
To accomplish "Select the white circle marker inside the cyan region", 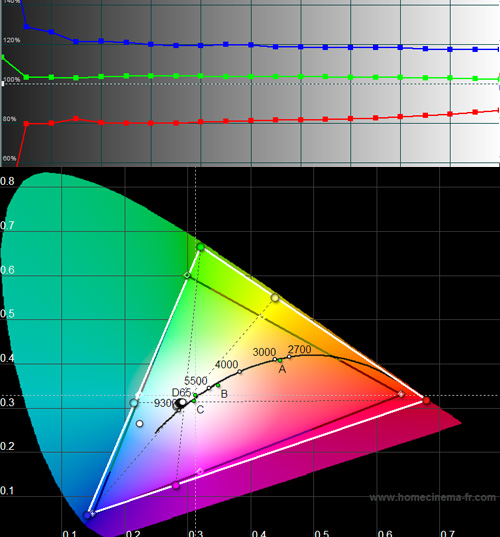I will [139, 424].
